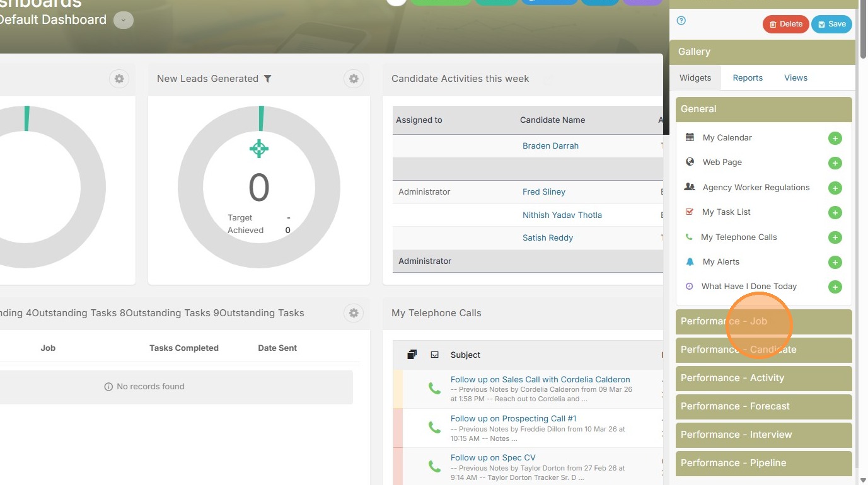Screen dimensions: 868x485
Task: Add the Agency Worker Regulations widget
Action: pyautogui.click(x=835, y=188)
